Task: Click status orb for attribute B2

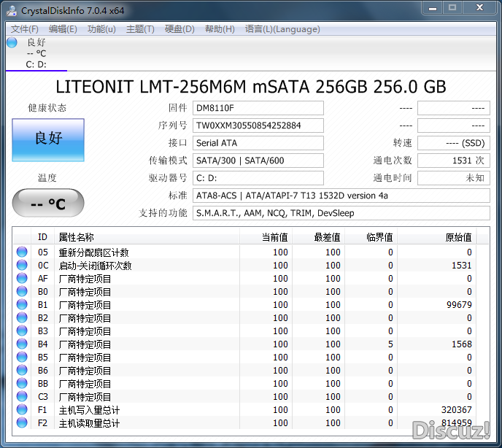Action: [22, 317]
